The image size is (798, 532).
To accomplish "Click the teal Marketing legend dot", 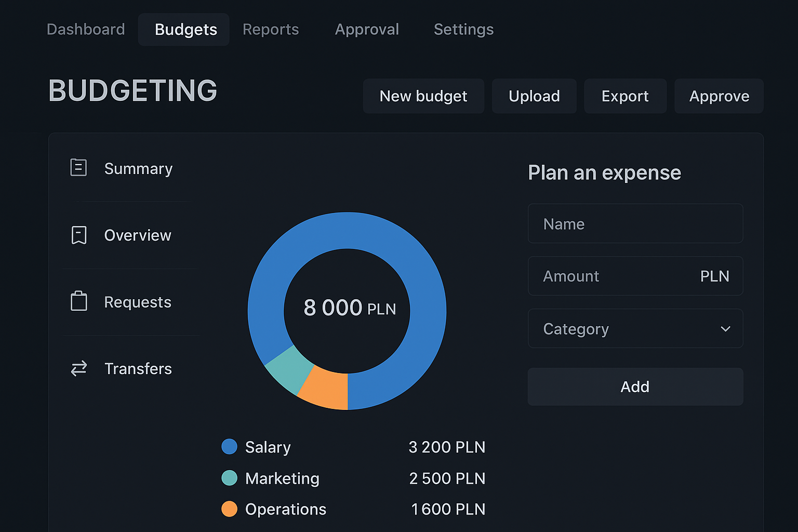I will 229,478.
